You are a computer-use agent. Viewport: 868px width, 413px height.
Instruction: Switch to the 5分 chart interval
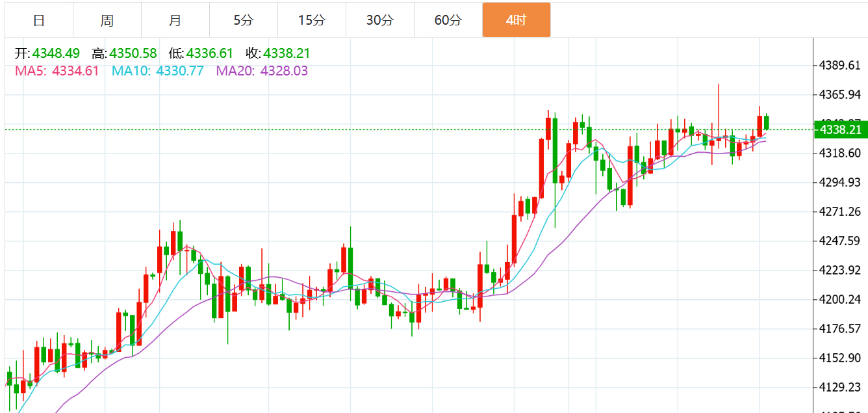click(244, 20)
